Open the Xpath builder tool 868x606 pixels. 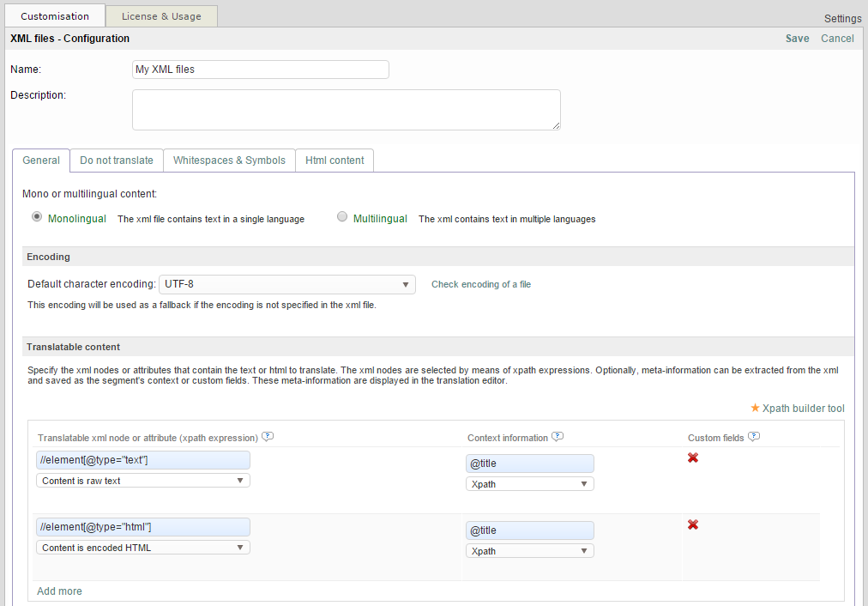798,408
